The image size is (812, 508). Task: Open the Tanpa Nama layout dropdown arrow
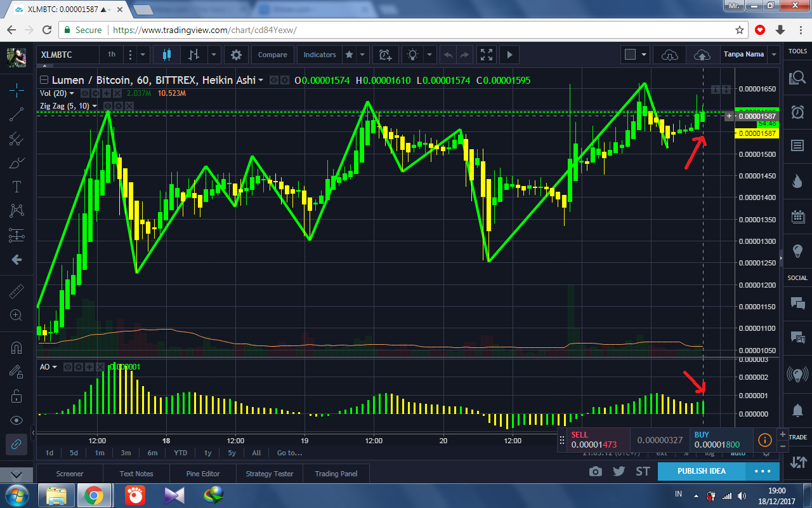coord(773,55)
